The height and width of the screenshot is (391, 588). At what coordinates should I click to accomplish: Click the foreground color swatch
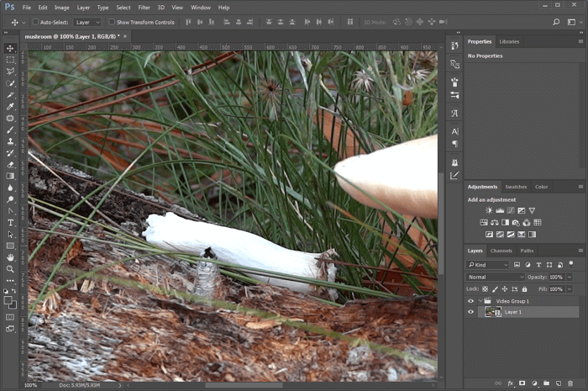[8, 299]
